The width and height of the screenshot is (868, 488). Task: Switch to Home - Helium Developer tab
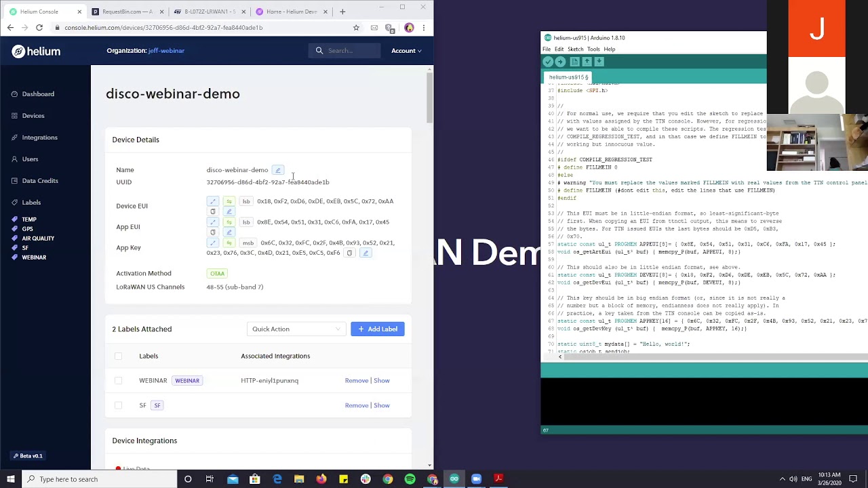pos(290,12)
